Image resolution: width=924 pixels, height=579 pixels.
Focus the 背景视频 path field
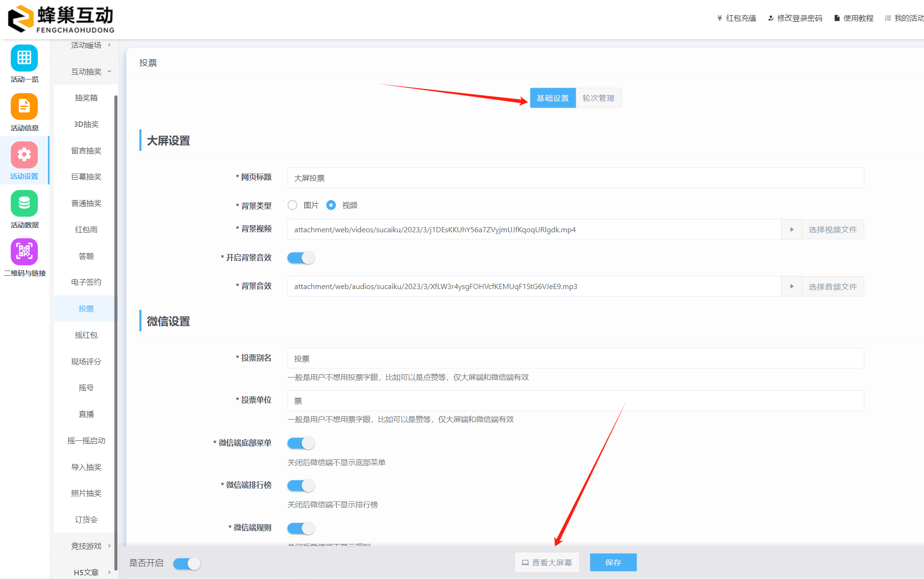click(534, 229)
